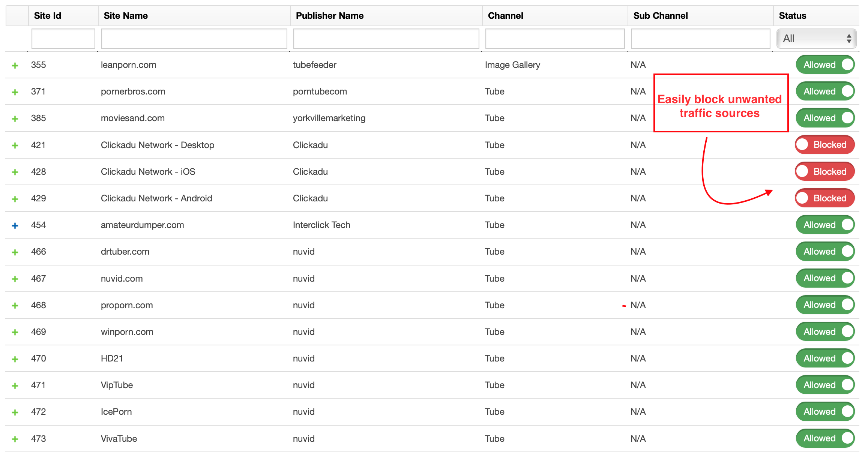868x453 pixels.
Task: Open the Status filter All dropdown
Action: [x=816, y=39]
